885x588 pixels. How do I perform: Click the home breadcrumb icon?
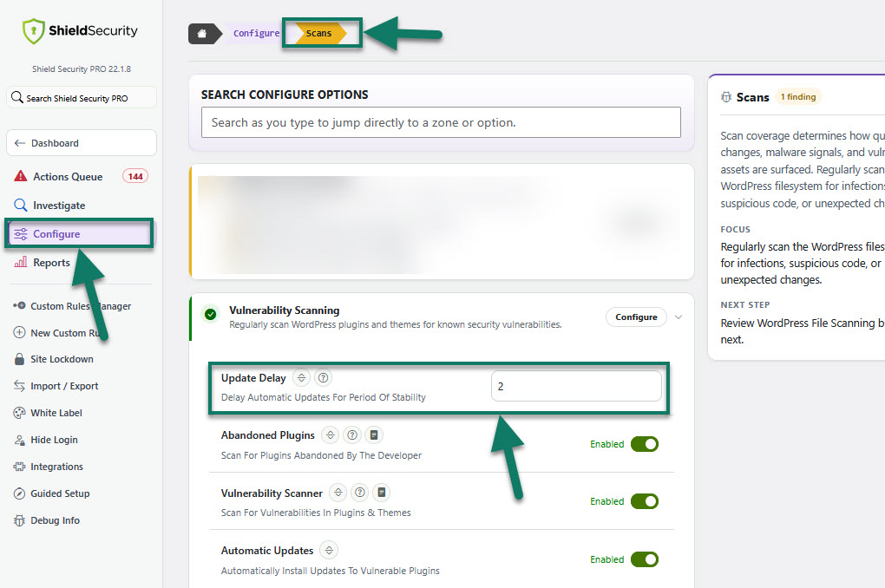202,33
